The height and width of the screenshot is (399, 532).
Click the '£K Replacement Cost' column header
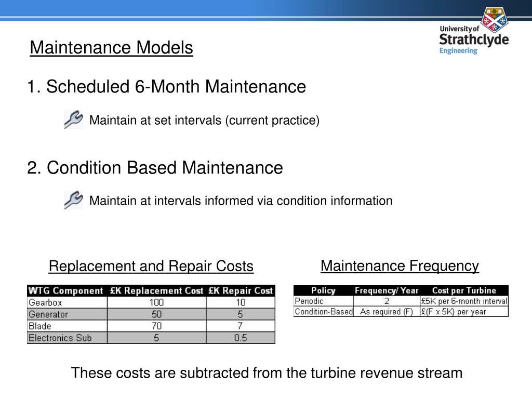pos(156,291)
